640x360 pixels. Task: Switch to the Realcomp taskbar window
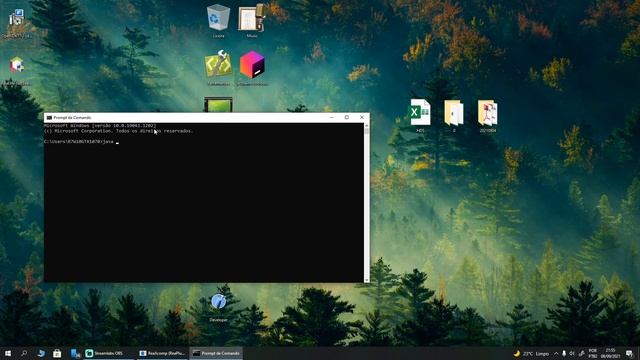pos(162,353)
